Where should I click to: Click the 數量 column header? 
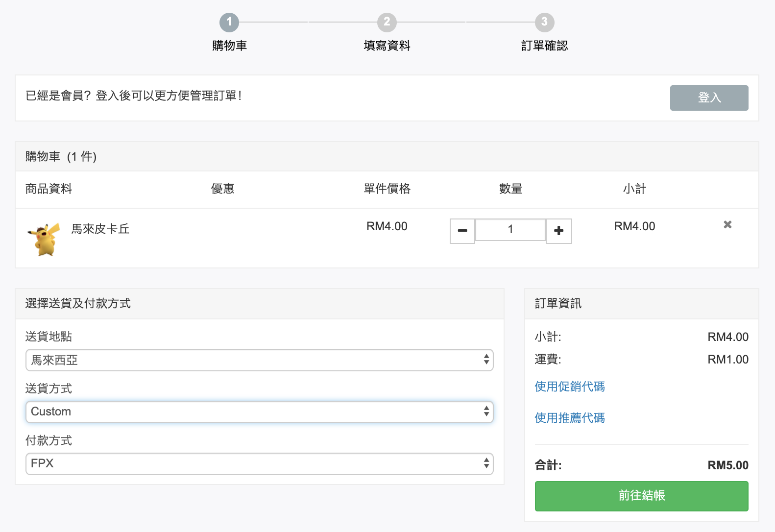point(510,189)
